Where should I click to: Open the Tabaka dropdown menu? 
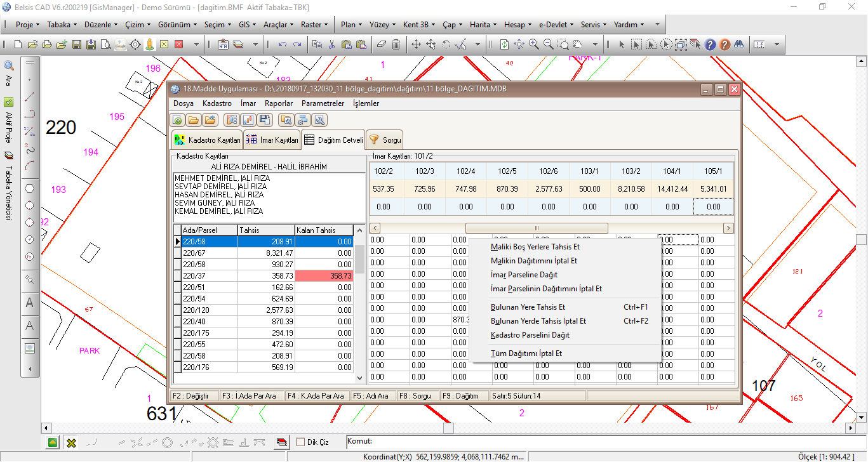(x=62, y=25)
